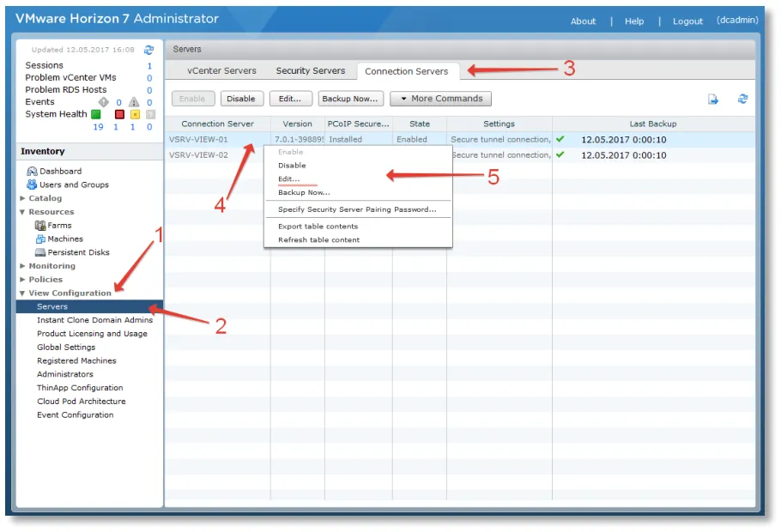Screen dimensions: 781x532
Task: Sort by Settings column header
Action: tap(499, 124)
